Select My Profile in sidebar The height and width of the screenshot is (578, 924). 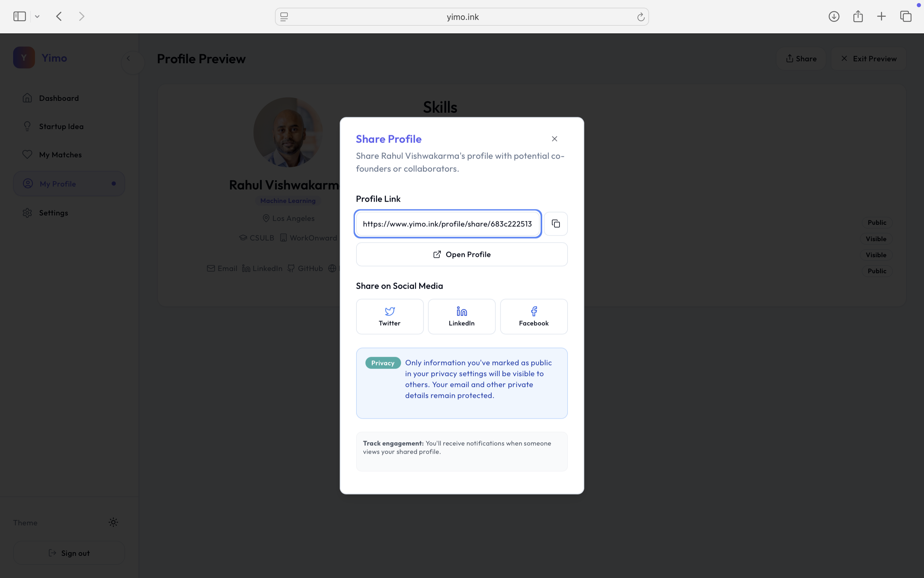69,183
